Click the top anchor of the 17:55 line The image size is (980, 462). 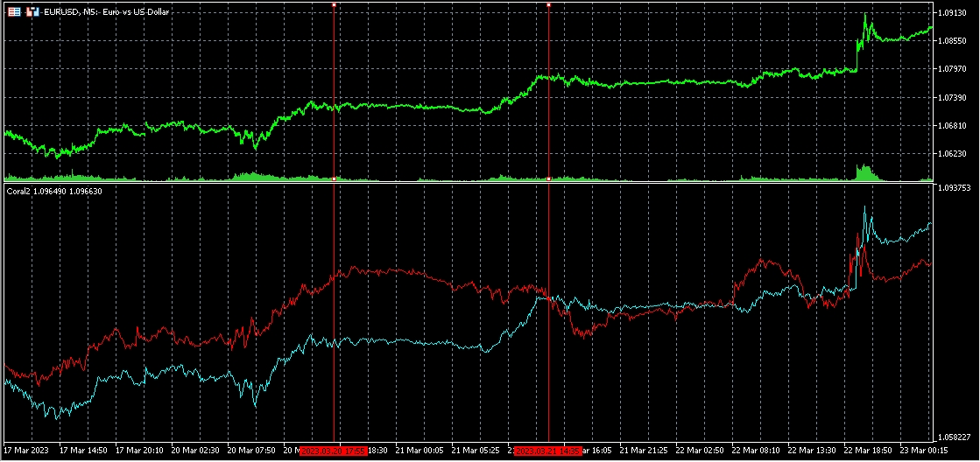tap(334, 5)
